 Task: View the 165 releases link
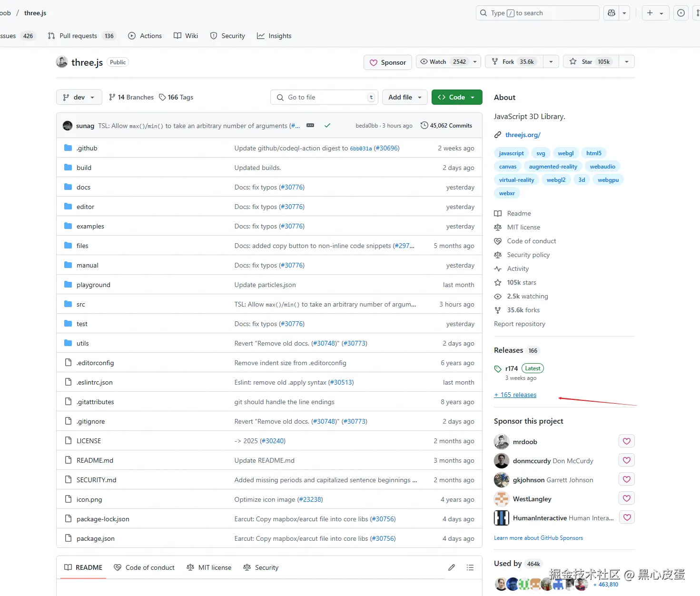pyautogui.click(x=515, y=395)
